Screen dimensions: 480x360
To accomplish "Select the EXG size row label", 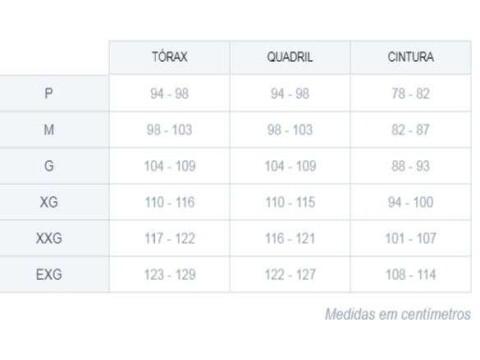I will (x=49, y=275).
